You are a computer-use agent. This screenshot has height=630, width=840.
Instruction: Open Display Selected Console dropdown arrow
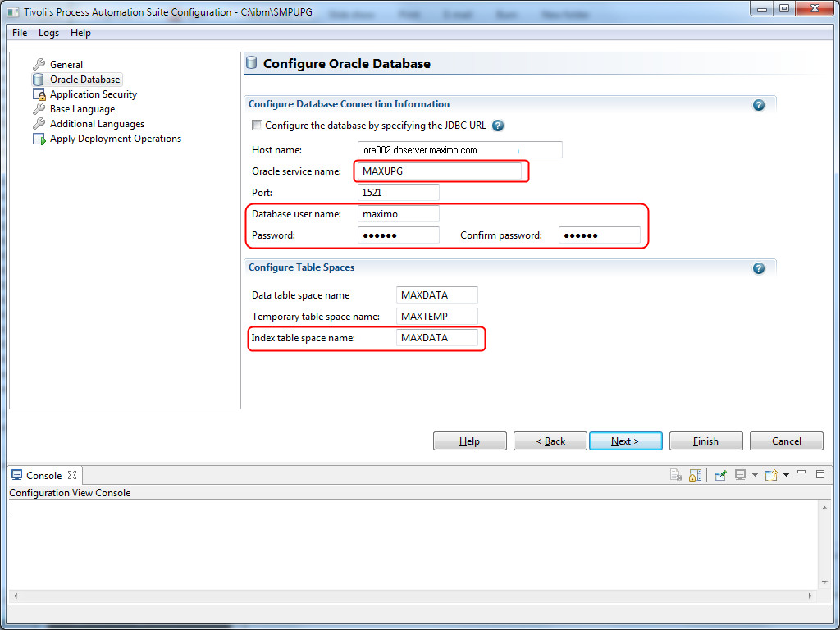tap(755, 475)
